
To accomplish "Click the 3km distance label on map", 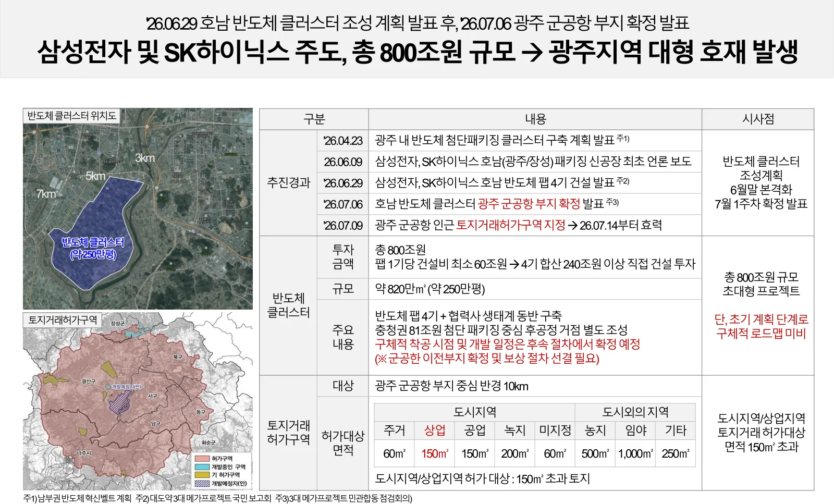I will pyautogui.click(x=145, y=158).
